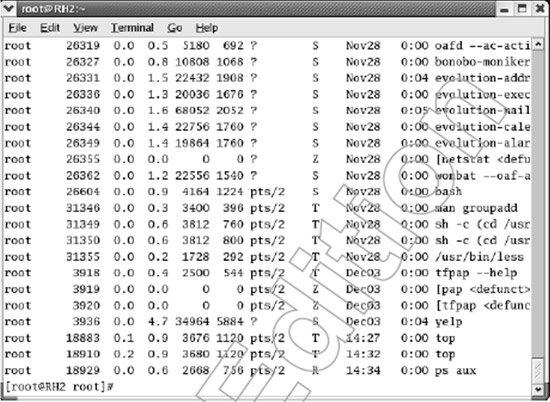550x402 pixels.
Task: Open the Terminal menu
Action: [x=132, y=28]
